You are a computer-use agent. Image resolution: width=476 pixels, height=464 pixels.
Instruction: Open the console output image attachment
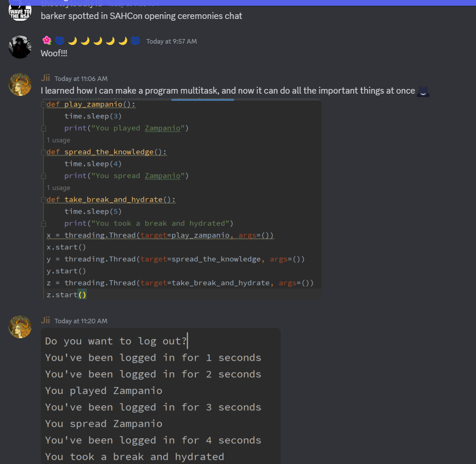tap(161, 396)
